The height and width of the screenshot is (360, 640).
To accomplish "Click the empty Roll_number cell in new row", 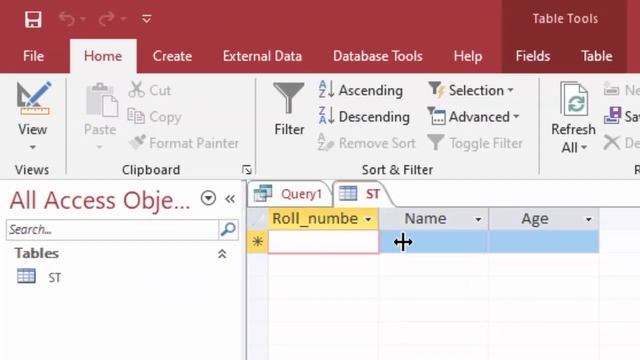I will [323, 242].
